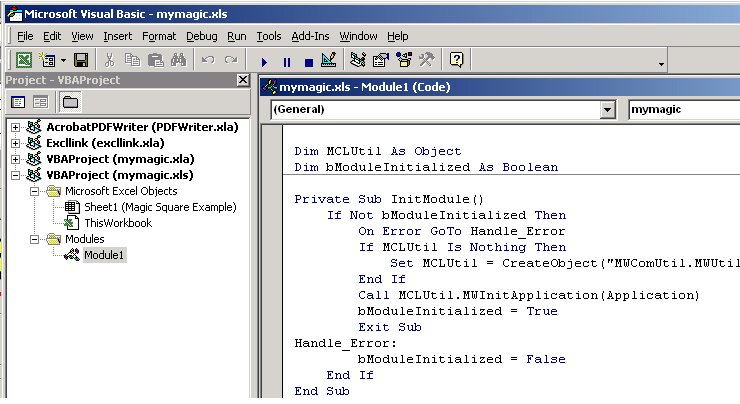This screenshot has width=740, height=404.
Task: Click the Undo toolbar icon
Action: pyautogui.click(x=208, y=60)
